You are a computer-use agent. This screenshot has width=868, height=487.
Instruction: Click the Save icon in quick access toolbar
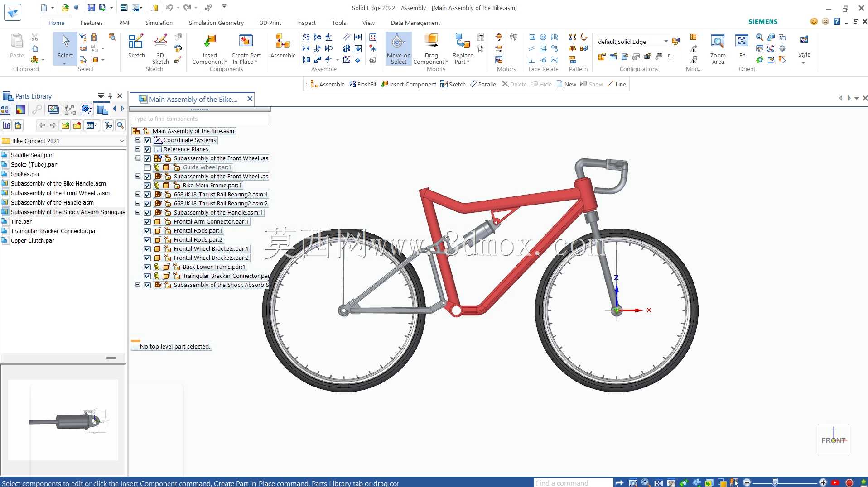(x=91, y=8)
